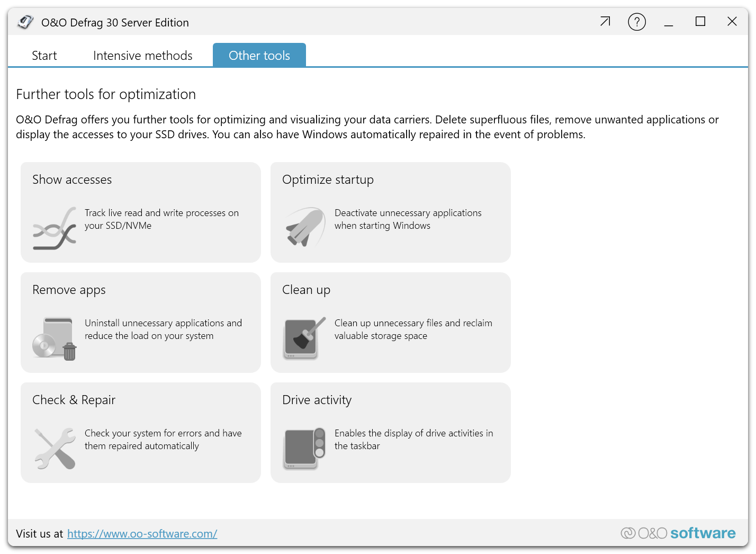Click the Remove apps disc and trash icon

click(55, 338)
